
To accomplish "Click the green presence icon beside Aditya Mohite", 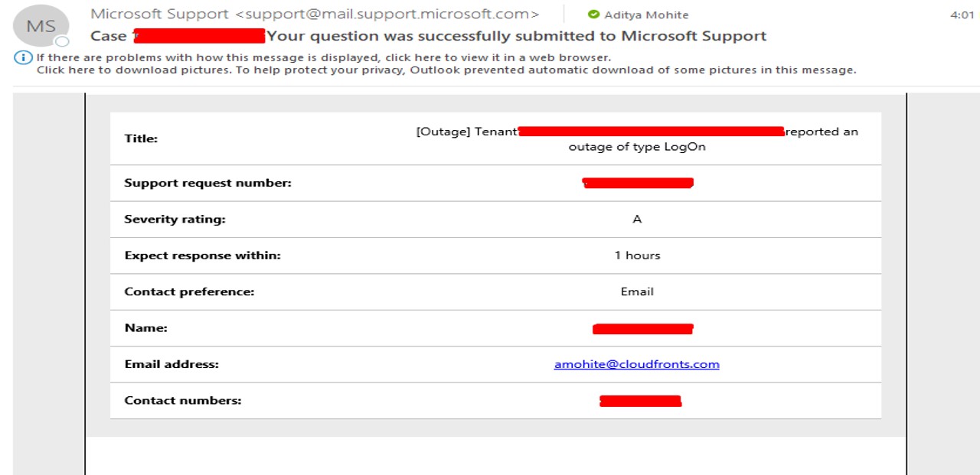I will pos(593,15).
